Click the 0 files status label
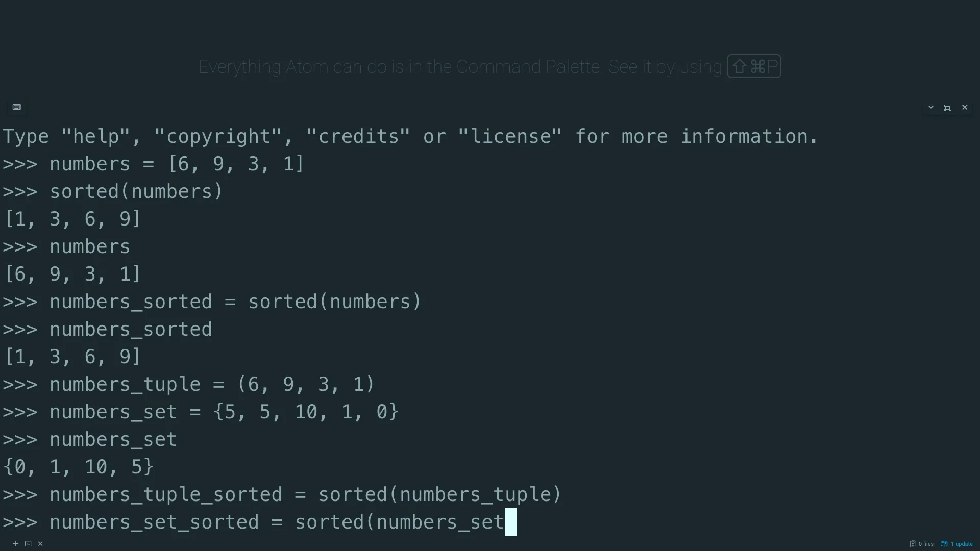980x551 pixels. coord(926,544)
